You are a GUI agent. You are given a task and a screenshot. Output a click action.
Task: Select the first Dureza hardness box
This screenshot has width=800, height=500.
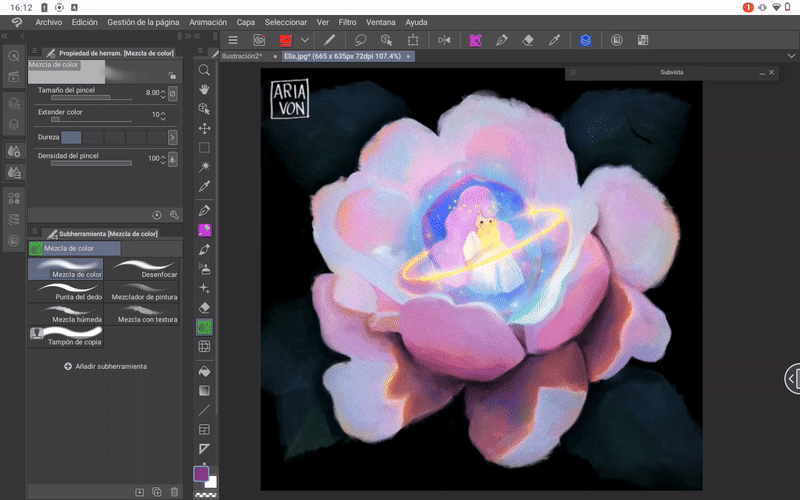(x=71, y=137)
